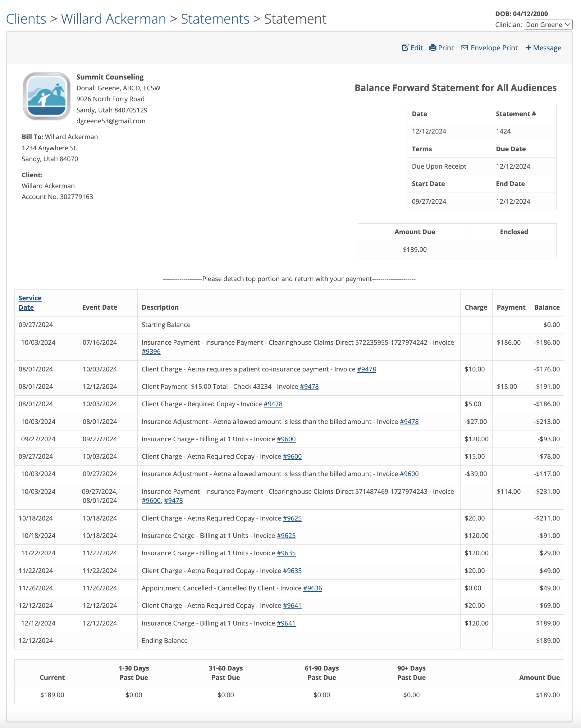Open invoice #9600 in $15.00 copay row
Viewport: 581px width, 728px height.
(x=292, y=457)
